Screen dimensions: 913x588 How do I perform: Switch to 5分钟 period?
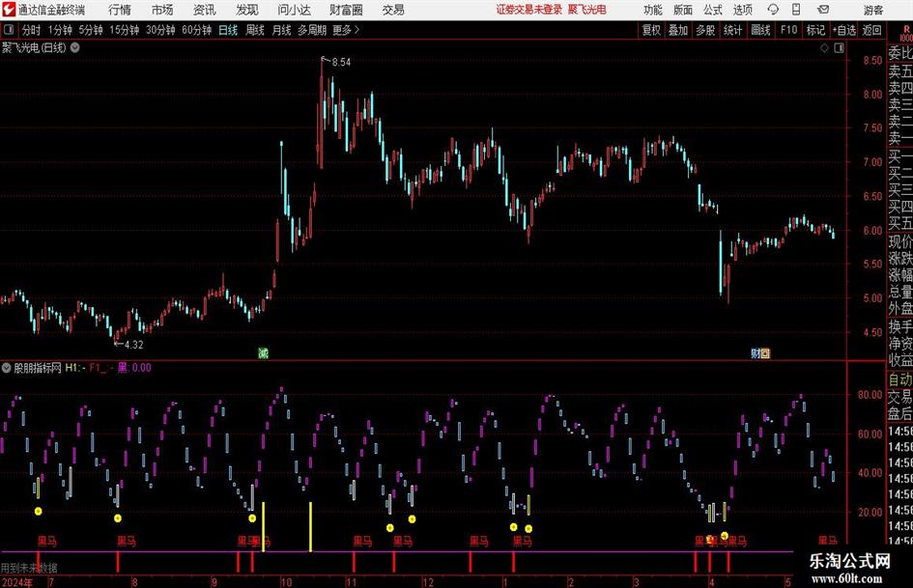pos(90,30)
